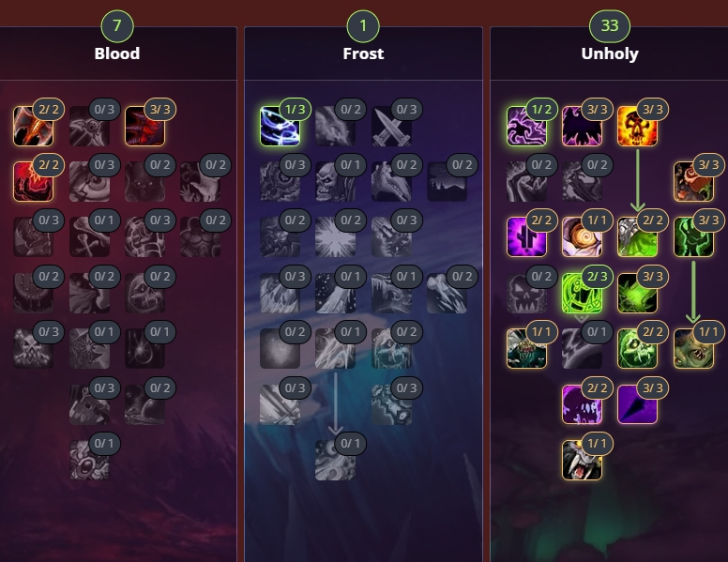Click the 33 points counter above Unholy
This screenshot has height=562, width=728.
point(610,25)
